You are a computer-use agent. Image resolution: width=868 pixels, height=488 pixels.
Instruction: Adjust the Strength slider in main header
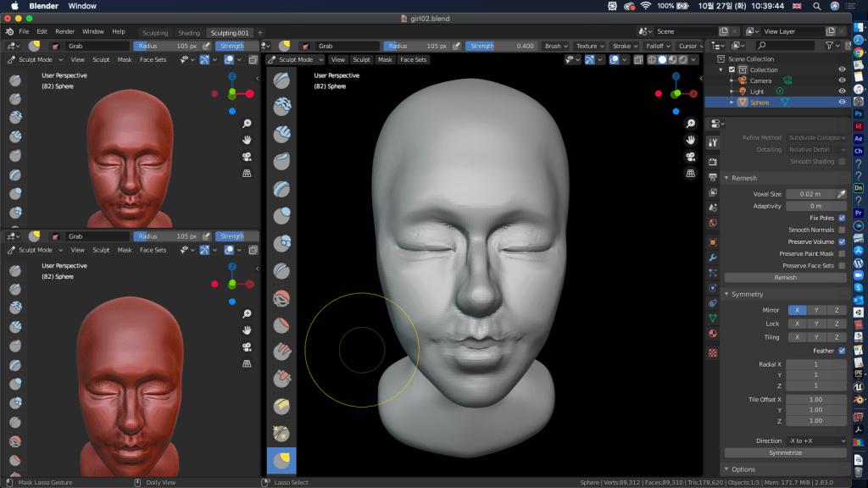pyautogui.click(x=502, y=46)
